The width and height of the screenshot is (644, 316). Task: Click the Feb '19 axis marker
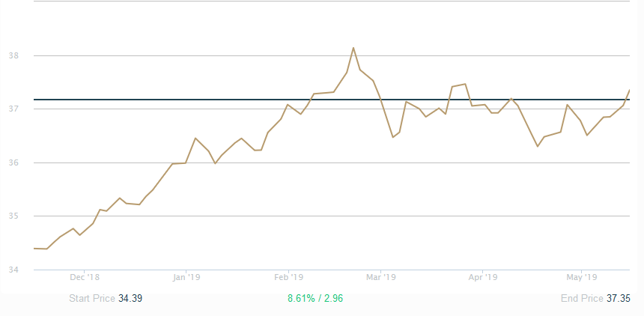pyautogui.click(x=288, y=277)
